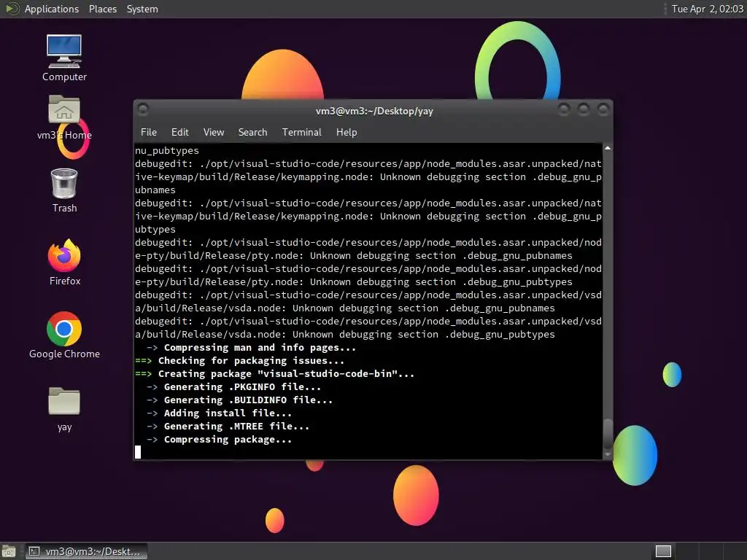Screen dimensions: 747x560
Task: Open the terminal Help menu
Action: pos(347,133)
